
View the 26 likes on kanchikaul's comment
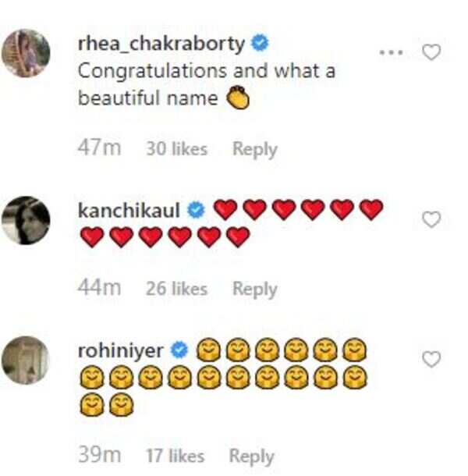(176, 289)
